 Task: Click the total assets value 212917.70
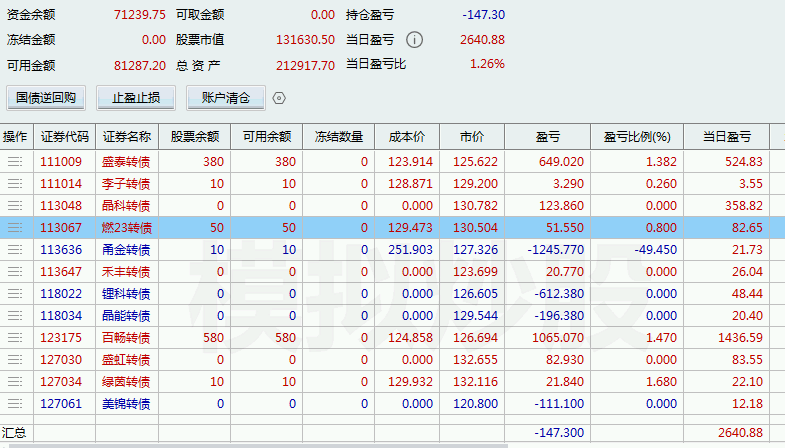305,66
